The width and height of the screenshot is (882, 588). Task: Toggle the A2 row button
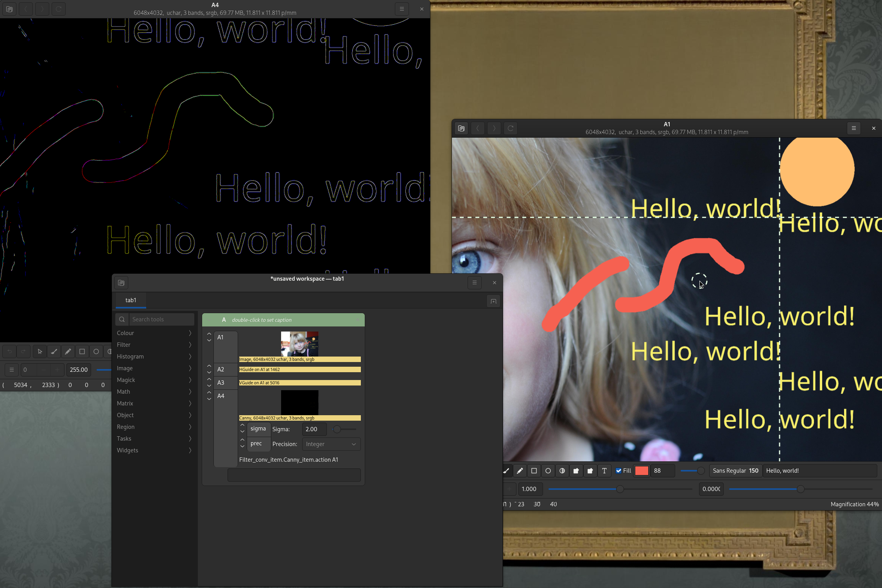click(226, 369)
